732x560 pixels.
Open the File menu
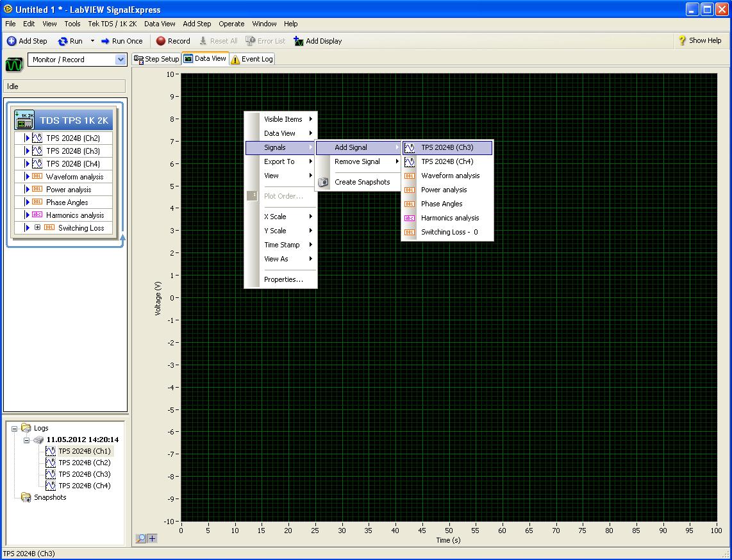10,24
